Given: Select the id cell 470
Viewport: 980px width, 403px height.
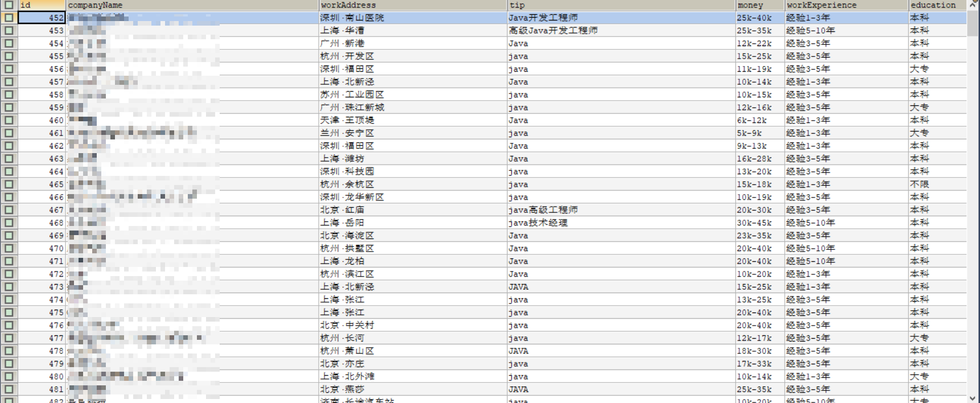Looking at the screenshot, I should pyautogui.click(x=42, y=248).
